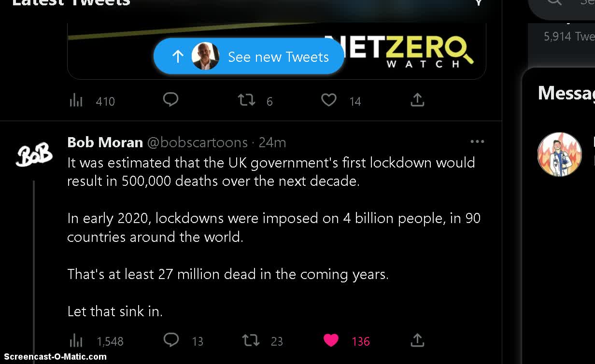Open the Messages panel header
595x364 pixels.
pyautogui.click(x=566, y=93)
